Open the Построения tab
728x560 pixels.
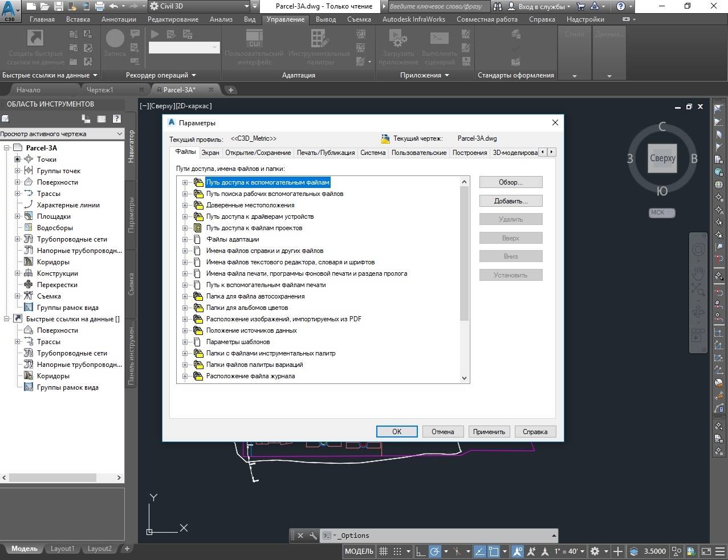[x=470, y=152]
